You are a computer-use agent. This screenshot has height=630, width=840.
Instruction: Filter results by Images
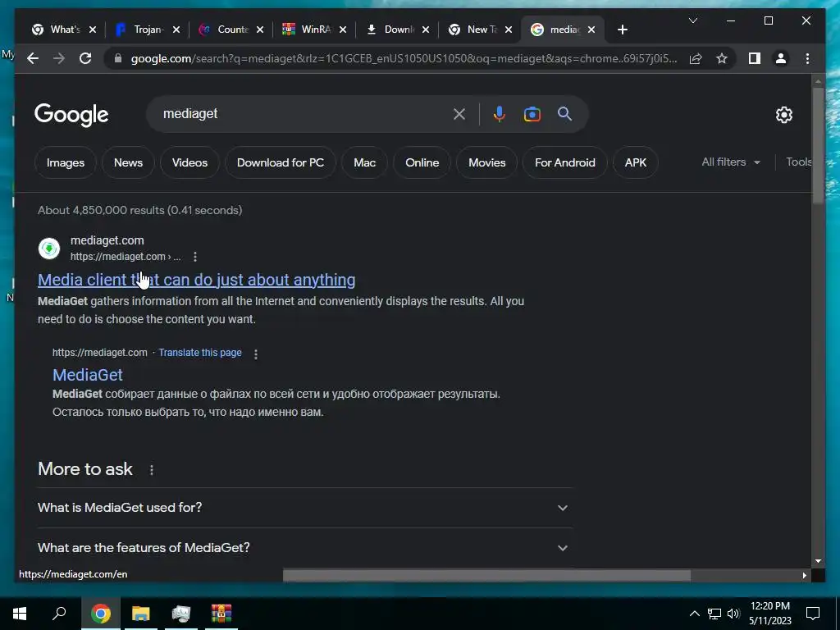point(66,162)
